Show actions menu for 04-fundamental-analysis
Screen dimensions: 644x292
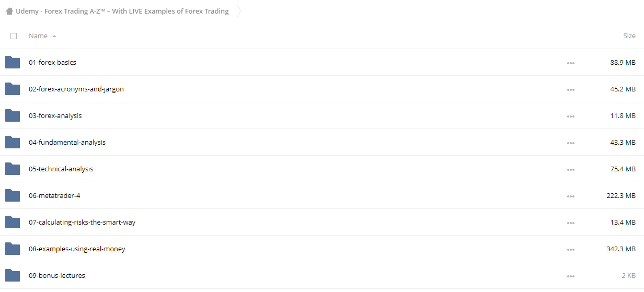(x=570, y=143)
